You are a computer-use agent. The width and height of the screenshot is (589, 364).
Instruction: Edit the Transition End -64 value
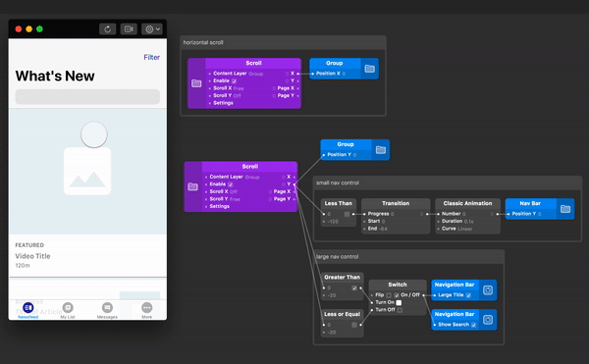(x=383, y=229)
